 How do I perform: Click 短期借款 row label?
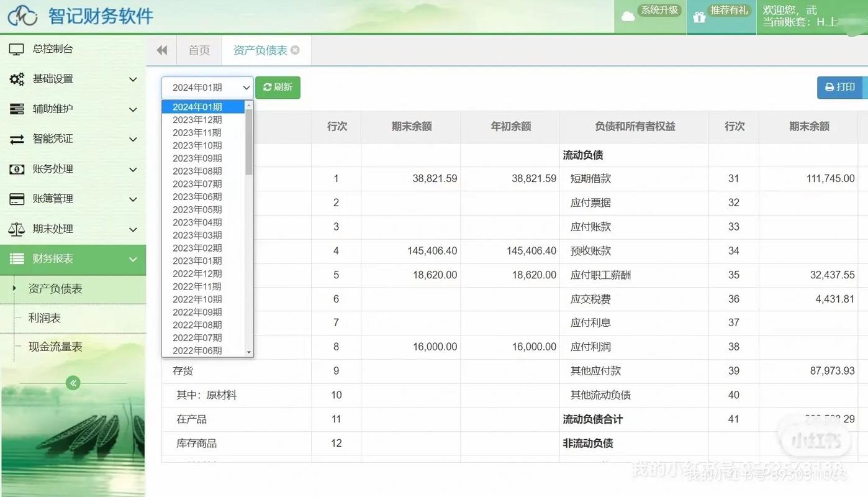590,179
